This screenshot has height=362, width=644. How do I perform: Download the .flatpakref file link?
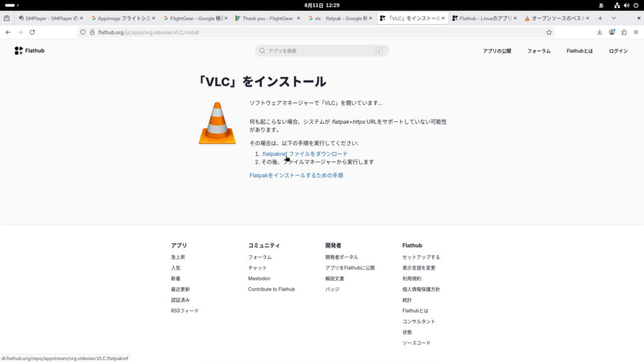coord(304,154)
